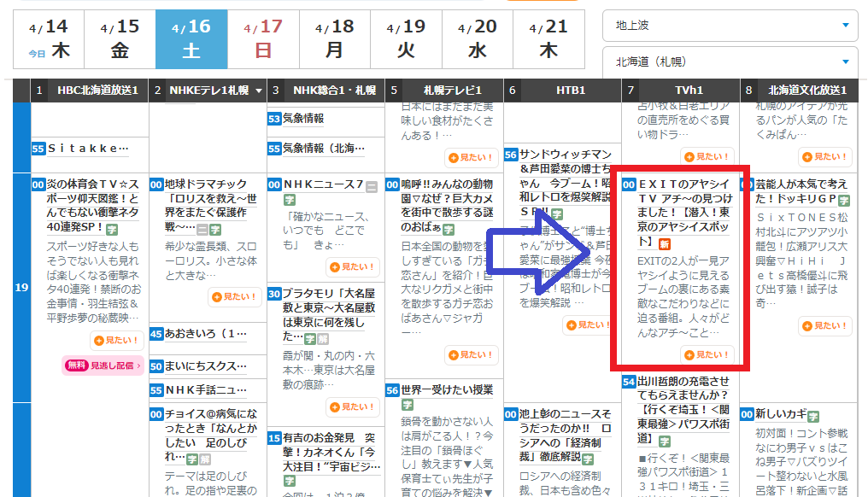This screenshot has height=497, width=868.
Task: Click the 19 hour marker on timeline
Action: point(21,288)
